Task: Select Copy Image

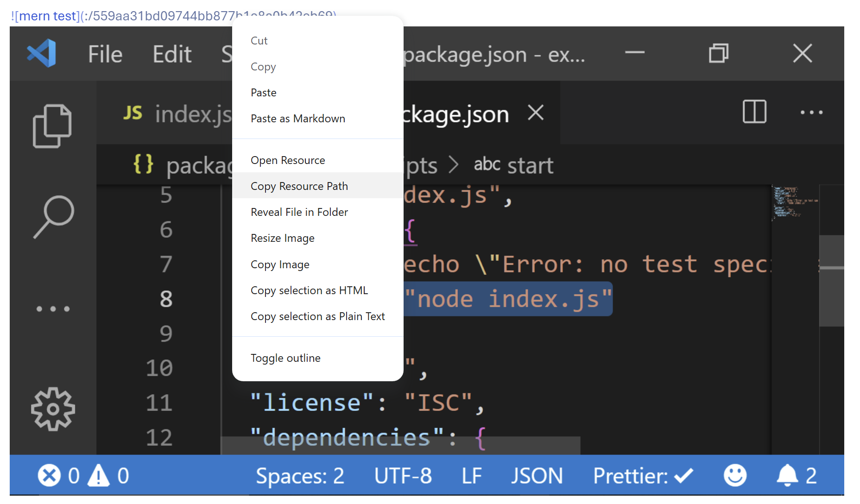Action: [318, 265]
